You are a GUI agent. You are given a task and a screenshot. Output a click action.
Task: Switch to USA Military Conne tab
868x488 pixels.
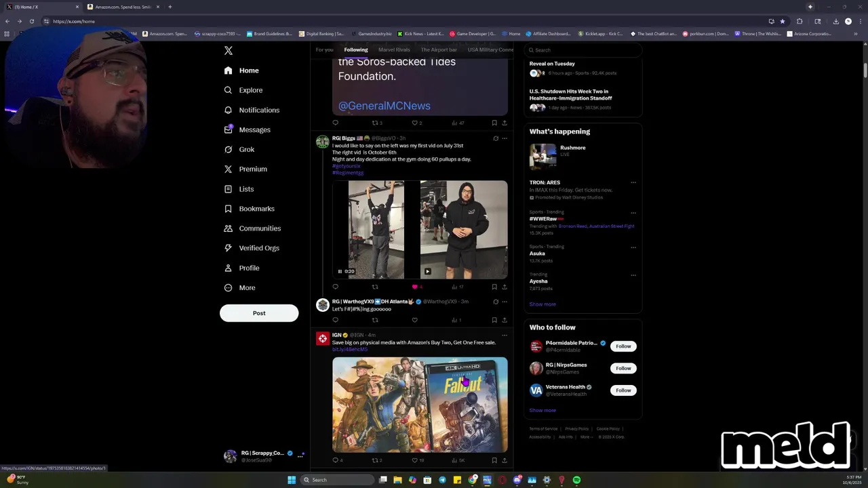coord(490,49)
